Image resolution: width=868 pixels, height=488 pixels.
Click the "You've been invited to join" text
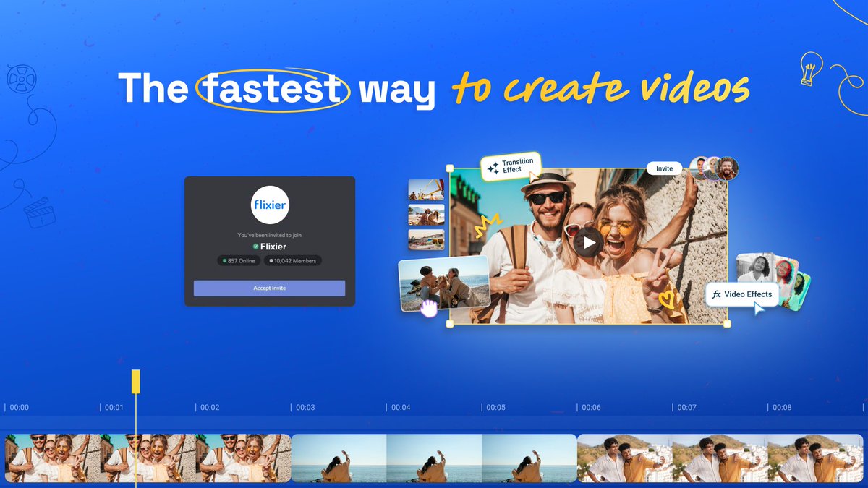pyautogui.click(x=269, y=235)
